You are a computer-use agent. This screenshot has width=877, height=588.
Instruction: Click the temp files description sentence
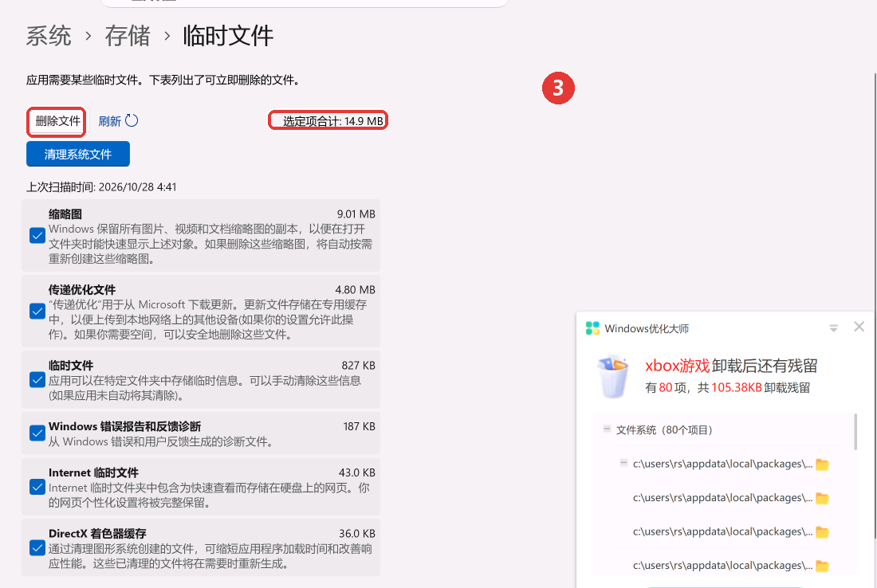pyautogui.click(x=165, y=80)
